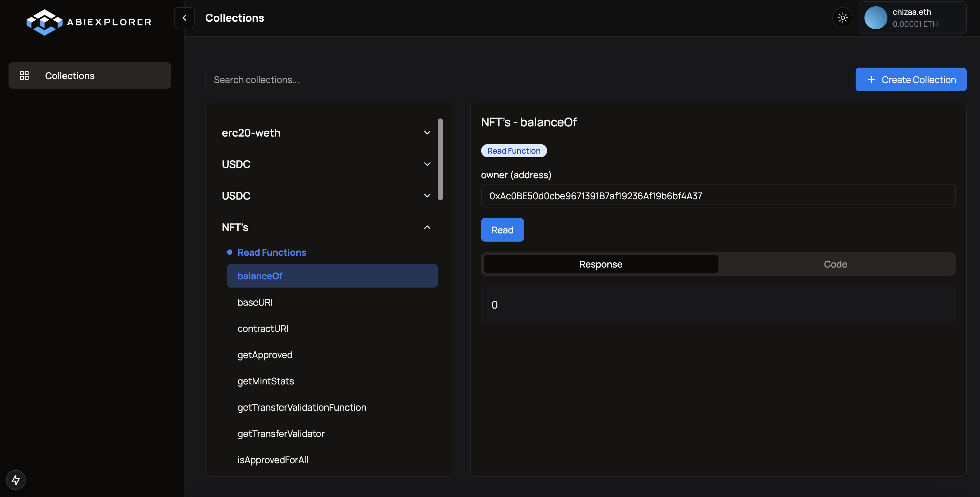Click the chizaa.eth avatar circle
This screenshot has height=497, width=980.
tap(876, 18)
